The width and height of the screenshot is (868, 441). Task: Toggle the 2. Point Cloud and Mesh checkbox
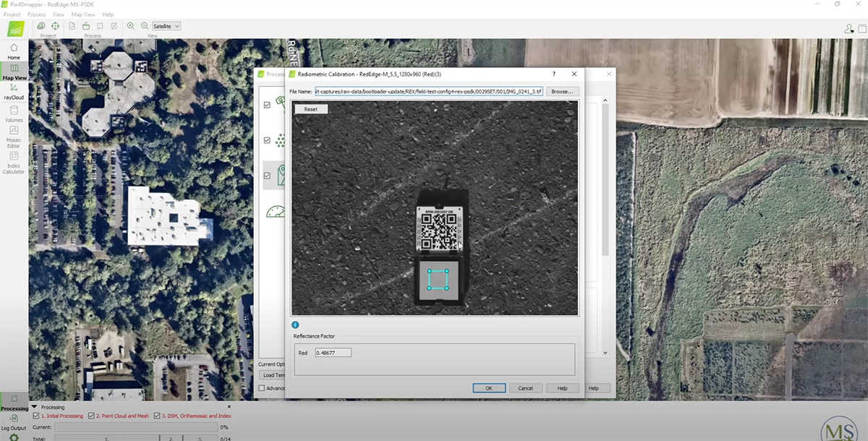coord(91,416)
